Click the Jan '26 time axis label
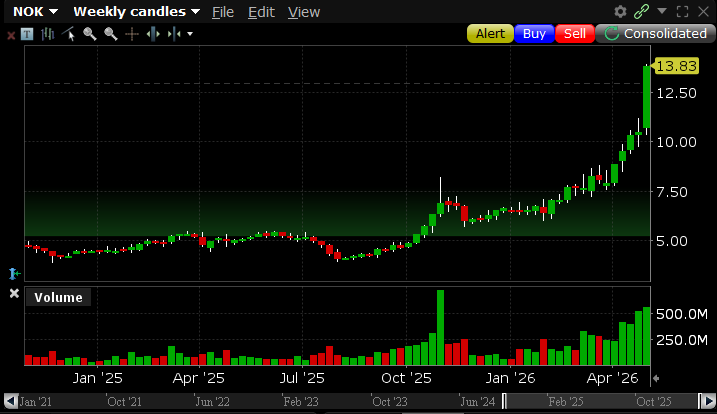This screenshot has width=717, height=414. point(510,378)
